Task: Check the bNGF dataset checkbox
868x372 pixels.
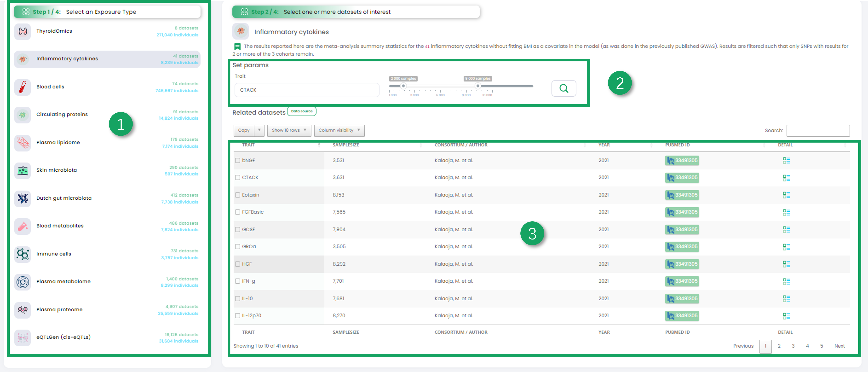Action: [237, 161]
